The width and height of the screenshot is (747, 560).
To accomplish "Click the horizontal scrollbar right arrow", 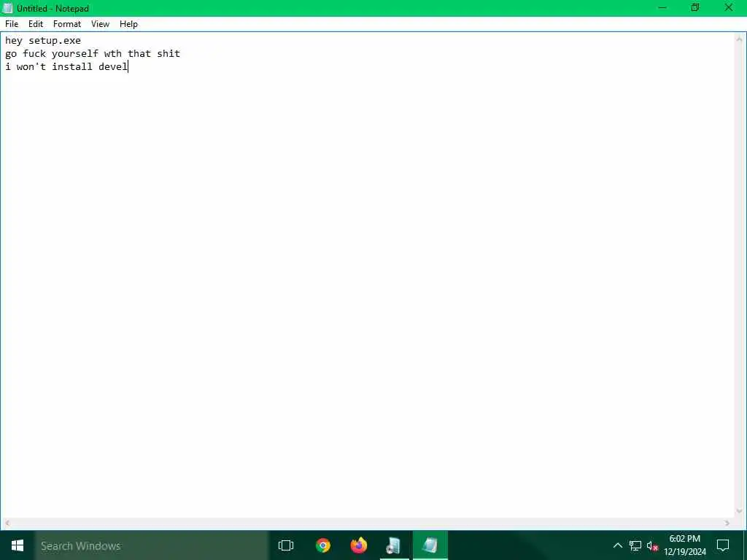I will (x=727, y=523).
